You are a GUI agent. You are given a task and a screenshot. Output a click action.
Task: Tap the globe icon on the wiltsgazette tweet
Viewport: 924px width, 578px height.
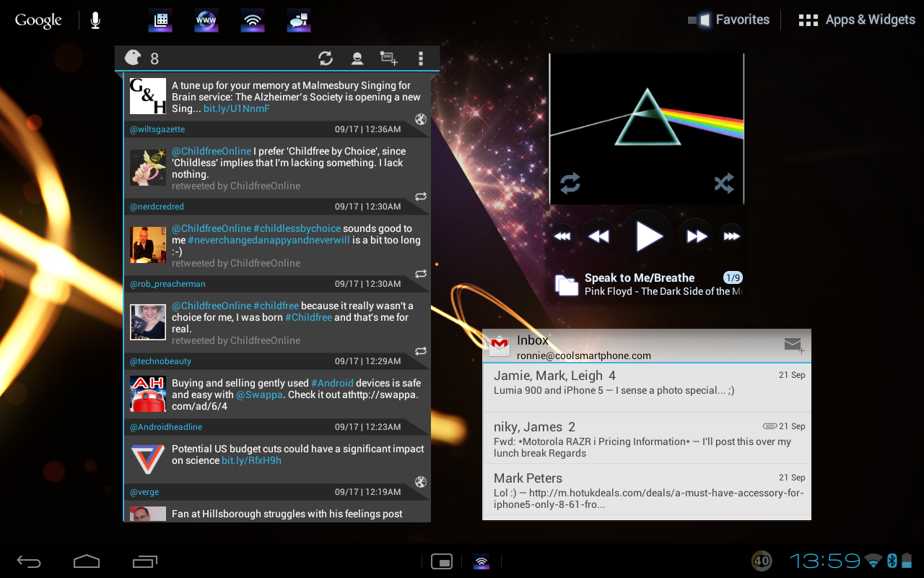421,120
